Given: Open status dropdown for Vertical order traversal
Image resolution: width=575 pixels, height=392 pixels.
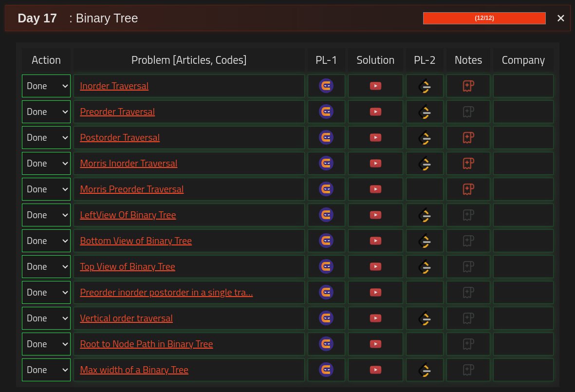Looking at the screenshot, I should (x=46, y=318).
